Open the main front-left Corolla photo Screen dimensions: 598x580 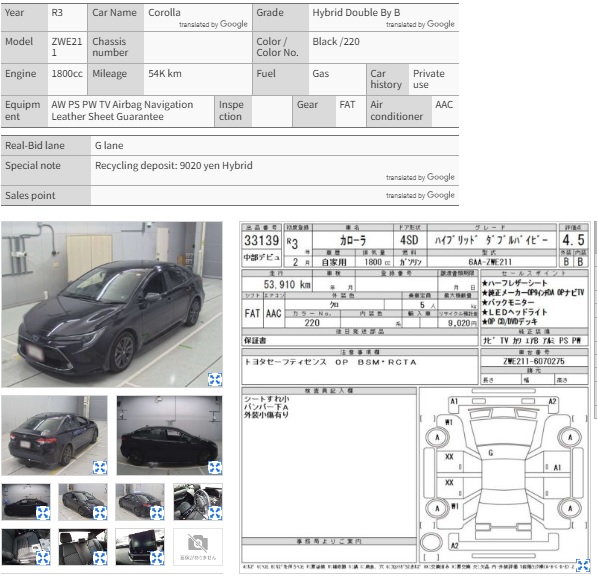point(112,305)
